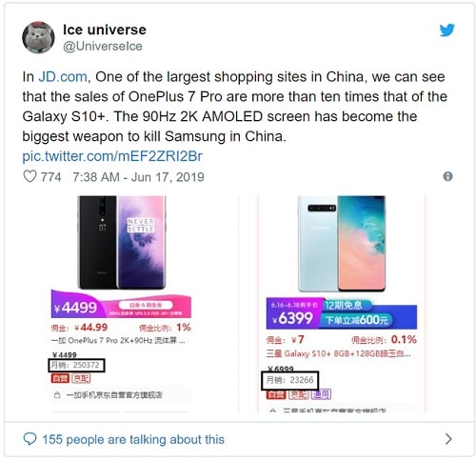The image size is (476, 461).
Task: Open the Galaxy S10+ product image
Action: (x=342, y=244)
